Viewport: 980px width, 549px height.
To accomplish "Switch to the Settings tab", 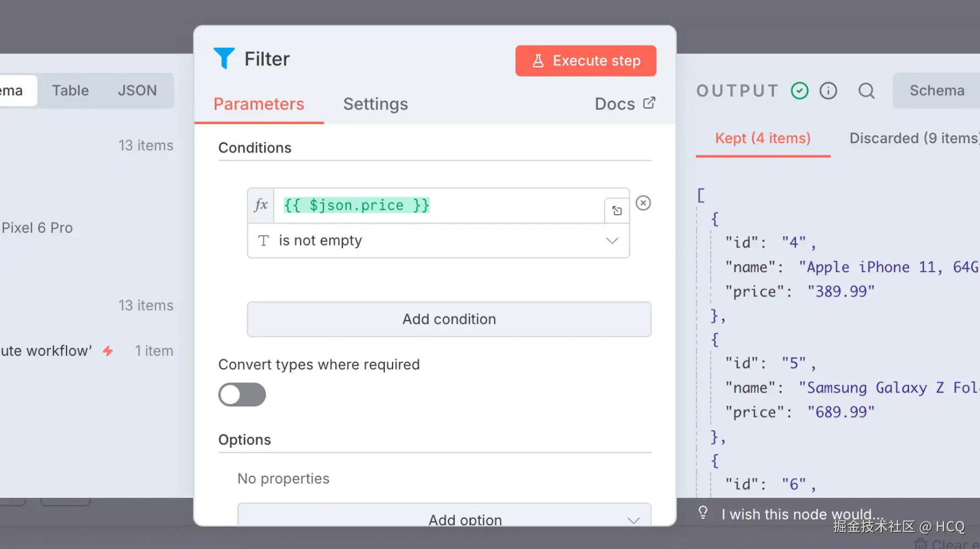I will [x=375, y=104].
